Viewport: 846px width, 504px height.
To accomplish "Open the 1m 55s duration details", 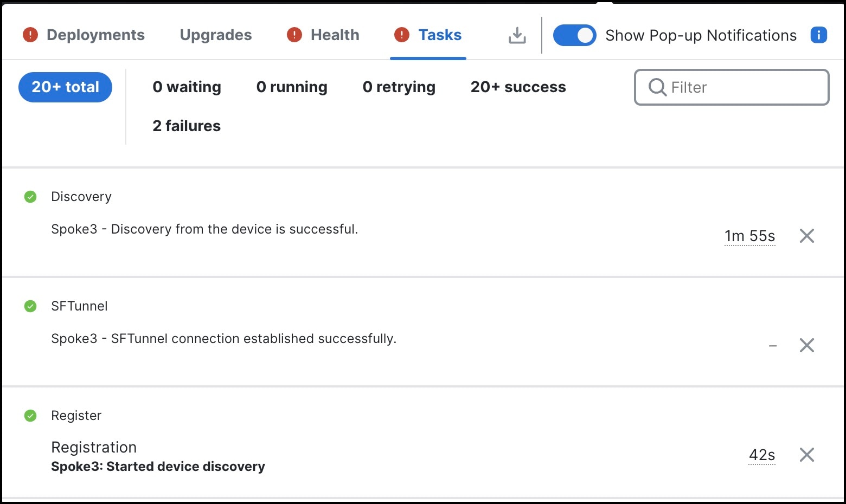I will 750,236.
